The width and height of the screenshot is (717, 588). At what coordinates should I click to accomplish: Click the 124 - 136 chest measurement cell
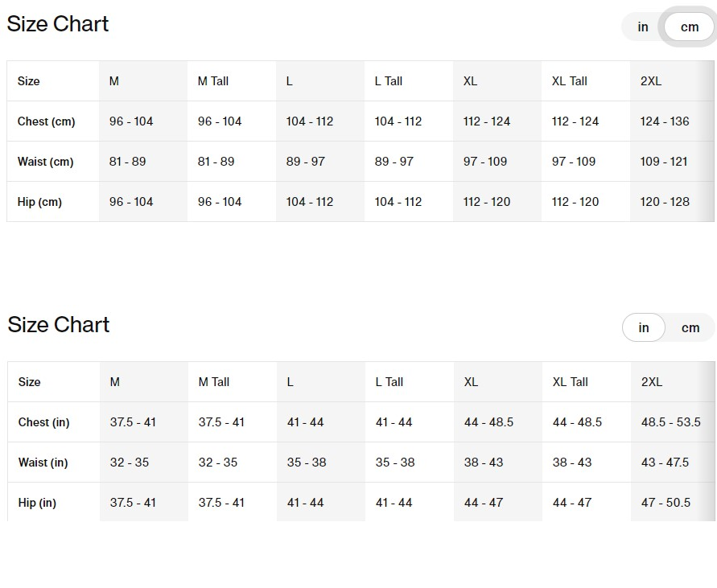pyautogui.click(x=665, y=121)
